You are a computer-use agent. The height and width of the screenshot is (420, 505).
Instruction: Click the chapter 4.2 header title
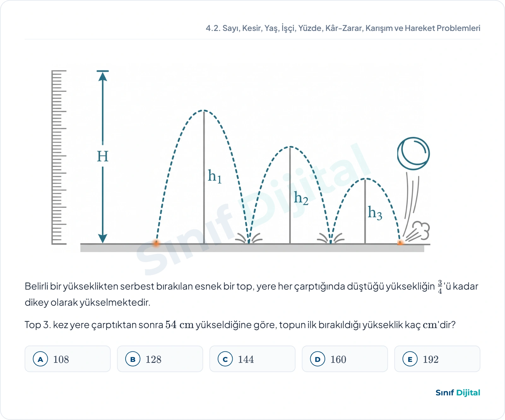(x=343, y=28)
